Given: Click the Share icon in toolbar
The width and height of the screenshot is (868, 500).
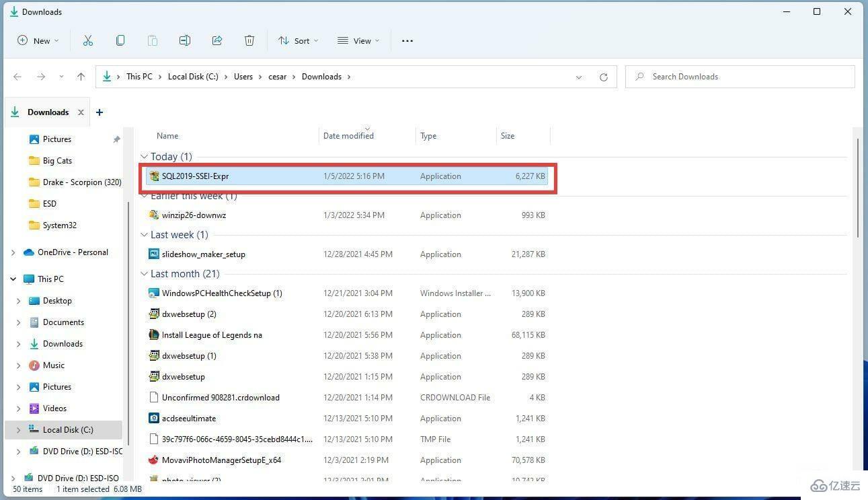Looking at the screenshot, I should [217, 40].
